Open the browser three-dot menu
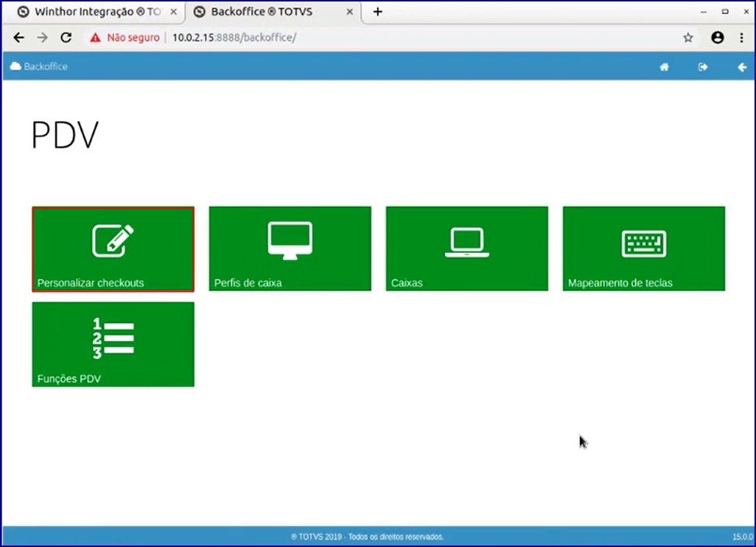This screenshot has width=756, height=547. (741, 38)
